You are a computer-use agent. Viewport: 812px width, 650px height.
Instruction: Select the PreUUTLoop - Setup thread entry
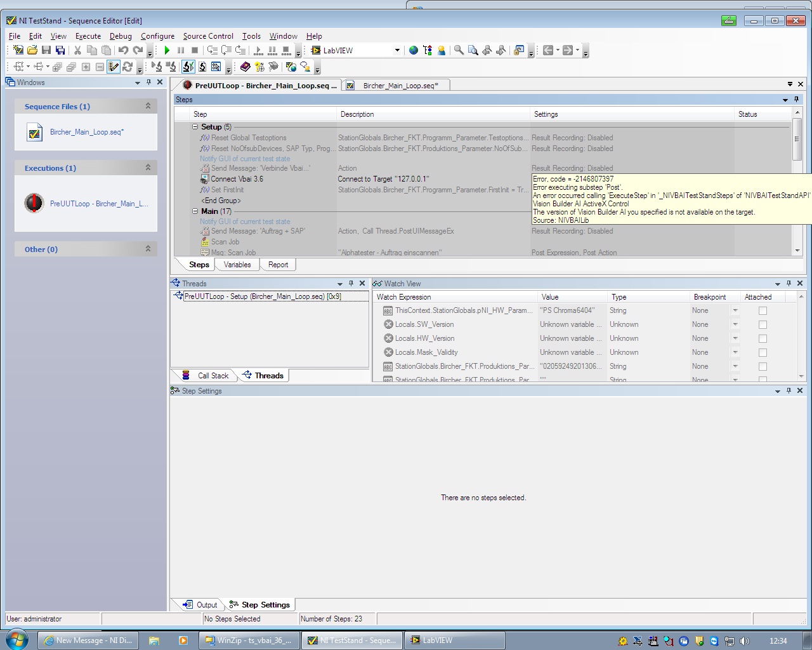[263, 296]
